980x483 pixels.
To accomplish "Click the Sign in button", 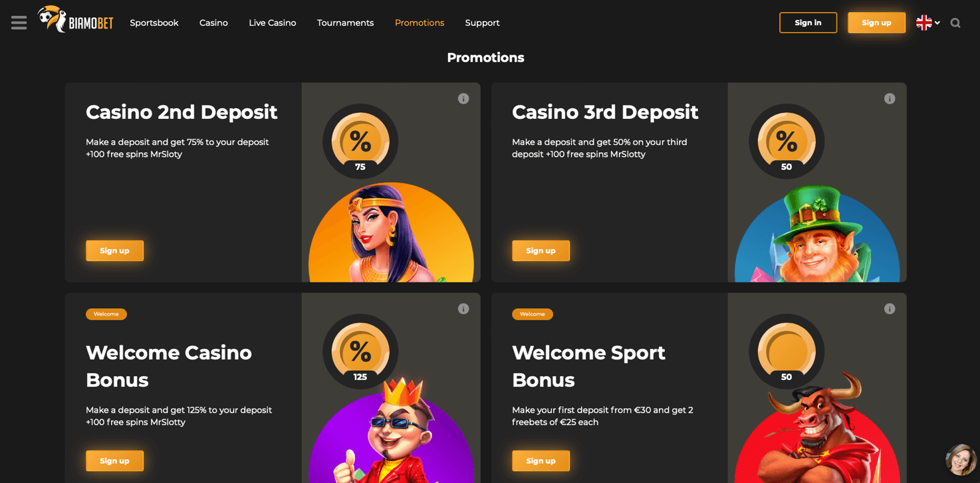I will pos(808,23).
